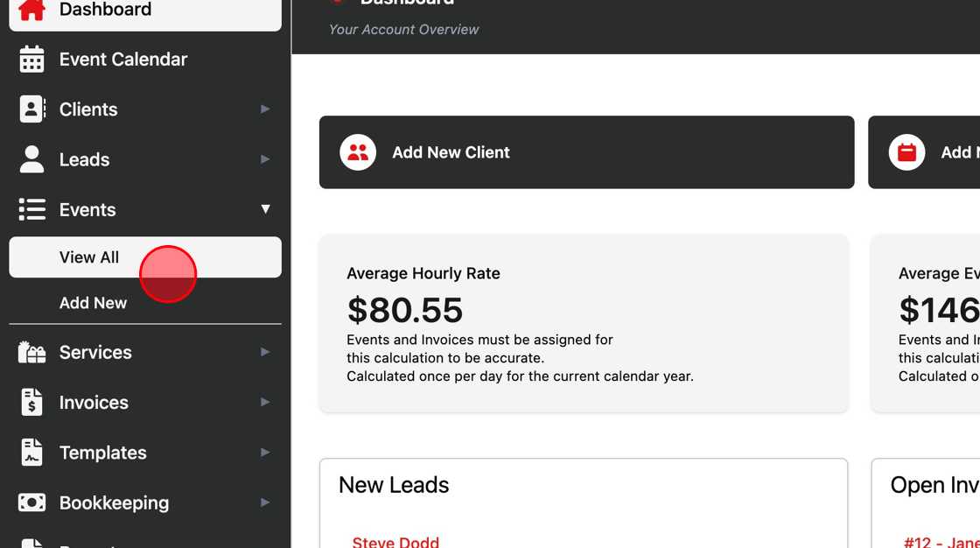Click the Event Calendar grid icon
The image size is (980, 548).
click(31, 60)
